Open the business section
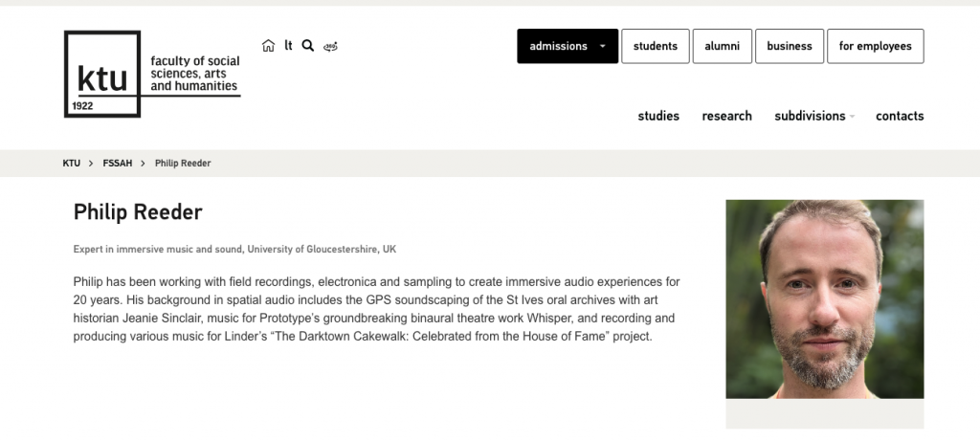This screenshot has width=980, height=441. [x=790, y=46]
